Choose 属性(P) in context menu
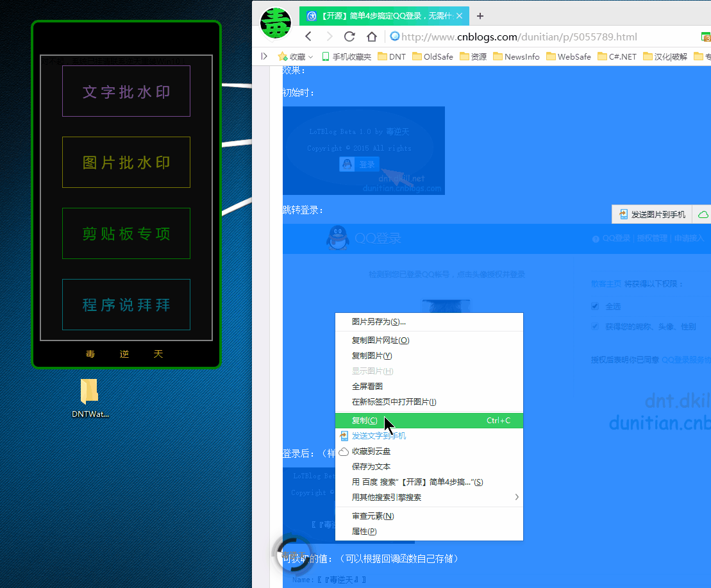The height and width of the screenshot is (588, 711). (429, 532)
